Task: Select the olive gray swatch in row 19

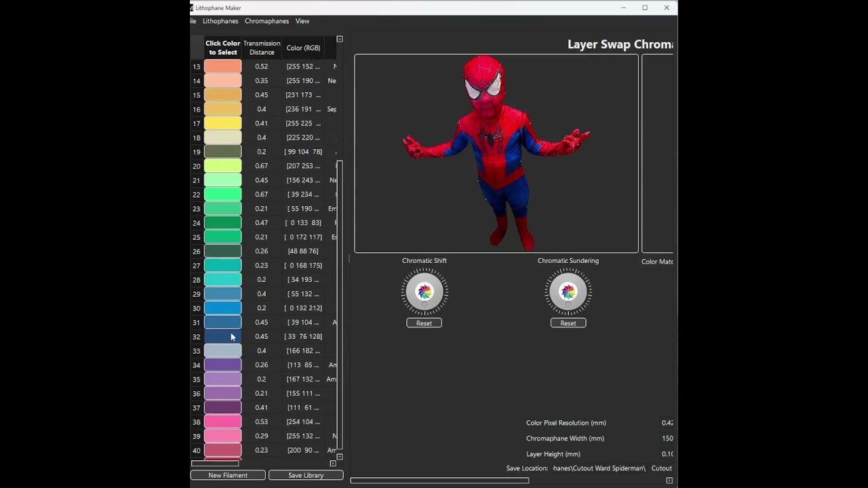Action: 222,152
